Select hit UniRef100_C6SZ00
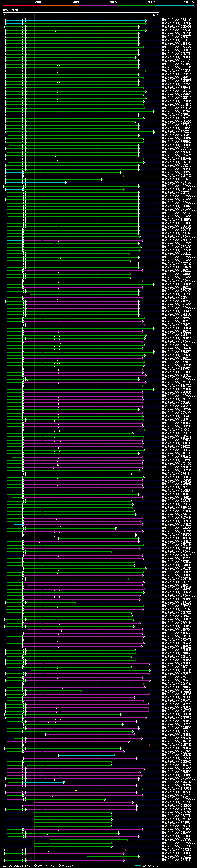This screenshot has height=868, width=197. (x=177, y=47)
